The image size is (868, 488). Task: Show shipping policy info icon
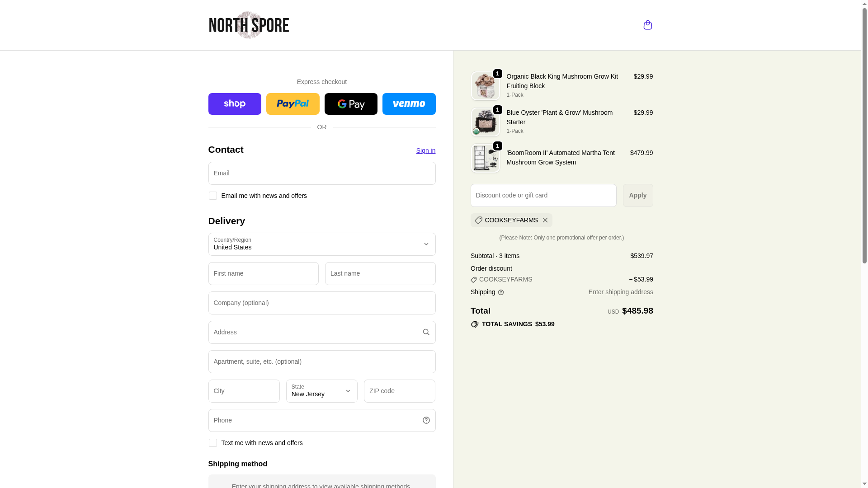click(x=501, y=292)
